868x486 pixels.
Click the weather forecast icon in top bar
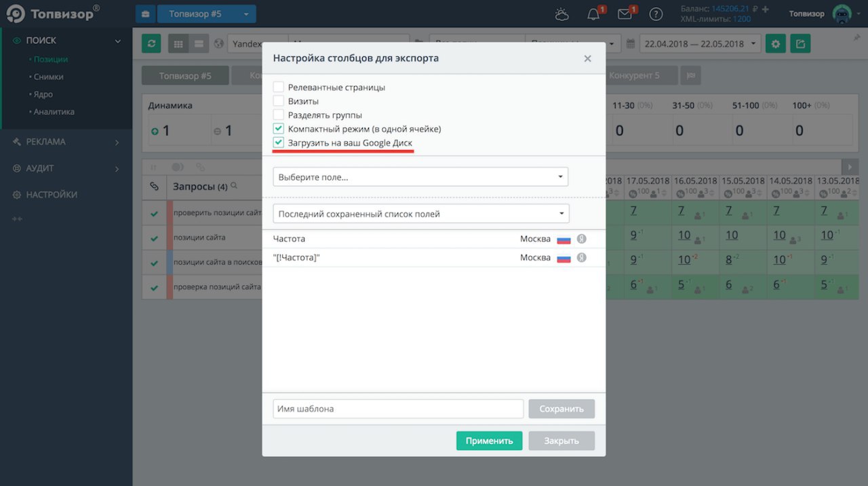point(562,14)
